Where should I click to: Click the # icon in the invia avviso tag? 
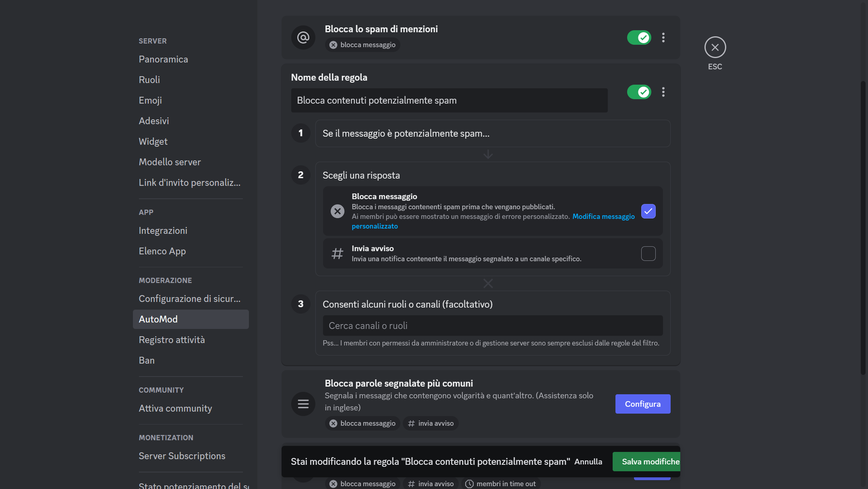(411, 423)
